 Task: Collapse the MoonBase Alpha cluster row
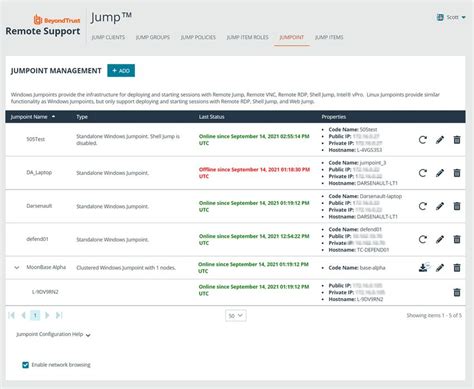(17, 267)
